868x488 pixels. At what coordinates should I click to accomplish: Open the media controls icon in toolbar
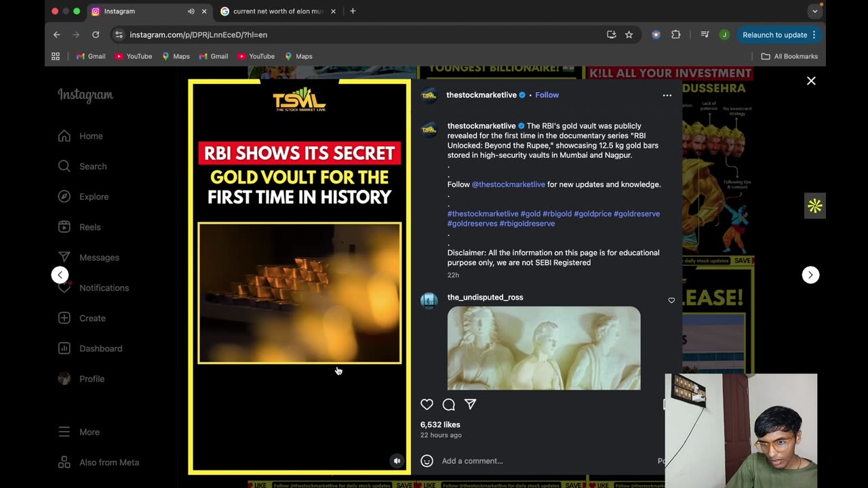pos(705,35)
